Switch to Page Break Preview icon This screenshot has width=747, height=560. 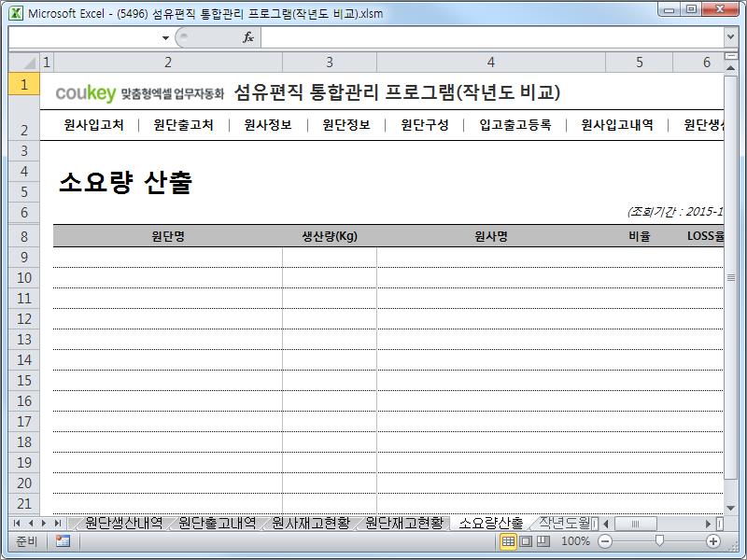(x=543, y=541)
